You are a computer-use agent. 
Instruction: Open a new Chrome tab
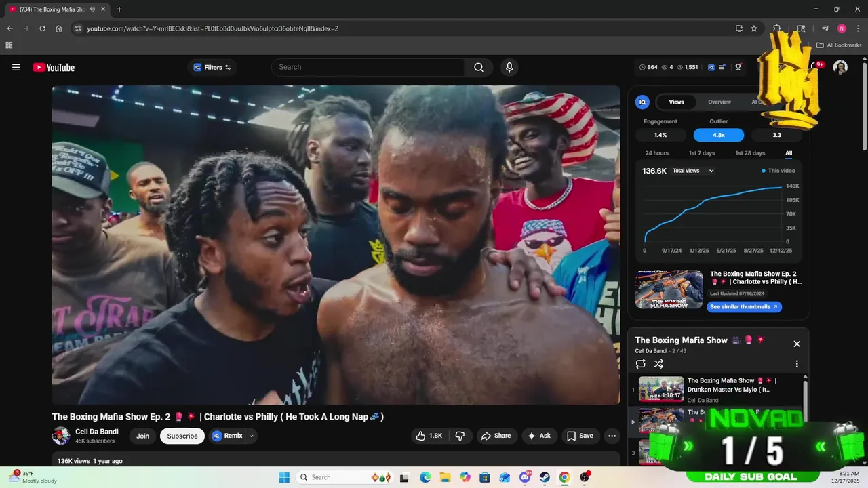click(x=119, y=9)
